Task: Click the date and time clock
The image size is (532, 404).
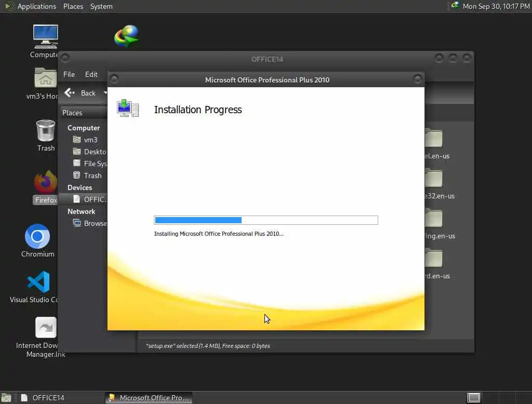Action: click(x=496, y=6)
